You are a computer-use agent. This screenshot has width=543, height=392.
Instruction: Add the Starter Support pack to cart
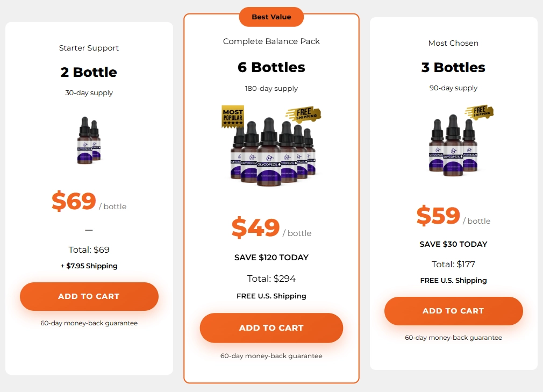[x=88, y=296]
